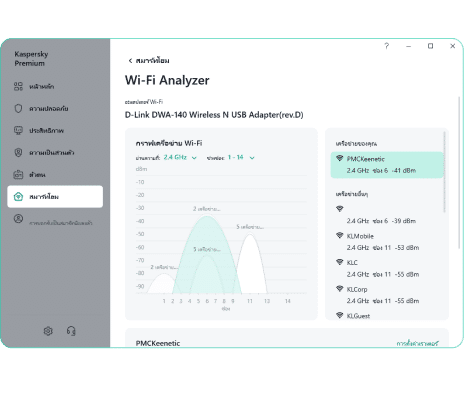This screenshot has height=400, width=464.
Task: Open settings gear icon in sidebar
Action: pyautogui.click(x=48, y=331)
